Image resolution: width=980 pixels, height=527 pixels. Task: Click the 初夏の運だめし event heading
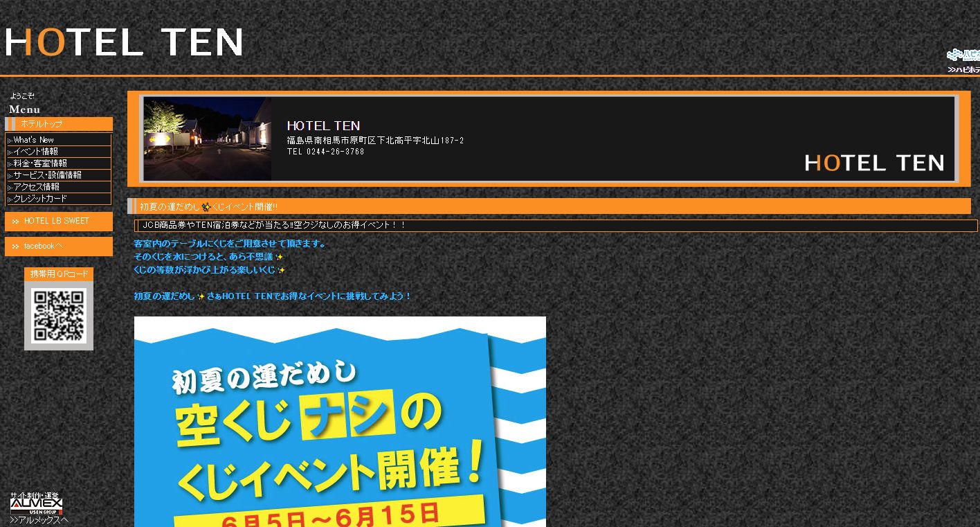(x=209, y=206)
